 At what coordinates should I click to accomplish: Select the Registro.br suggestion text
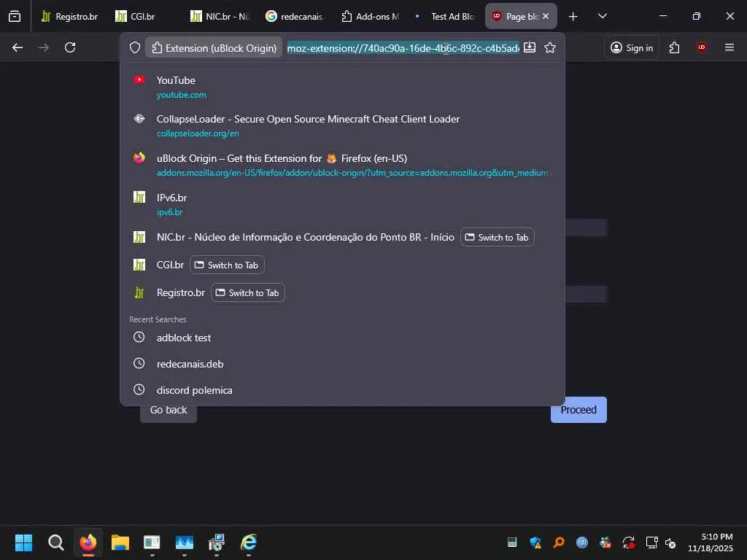[x=181, y=292]
